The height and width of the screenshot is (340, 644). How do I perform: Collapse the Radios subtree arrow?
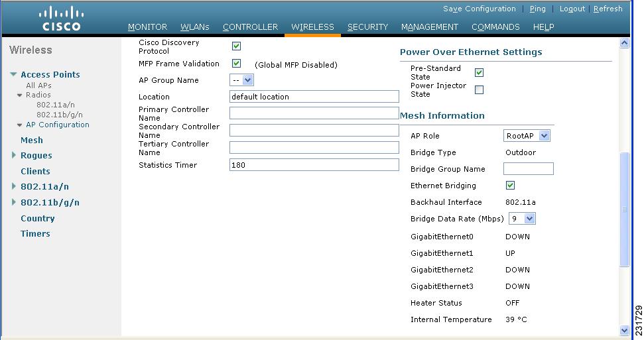(x=20, y=95)
